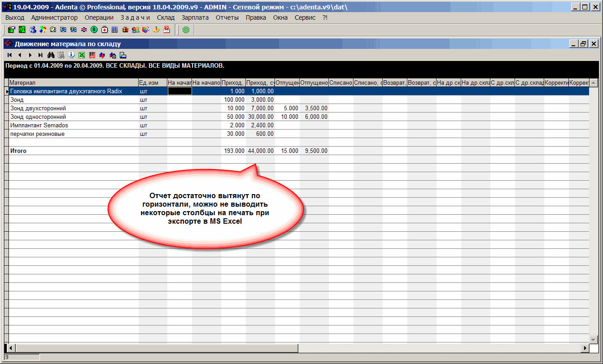Click the binoculars search icon

(51, 55)
